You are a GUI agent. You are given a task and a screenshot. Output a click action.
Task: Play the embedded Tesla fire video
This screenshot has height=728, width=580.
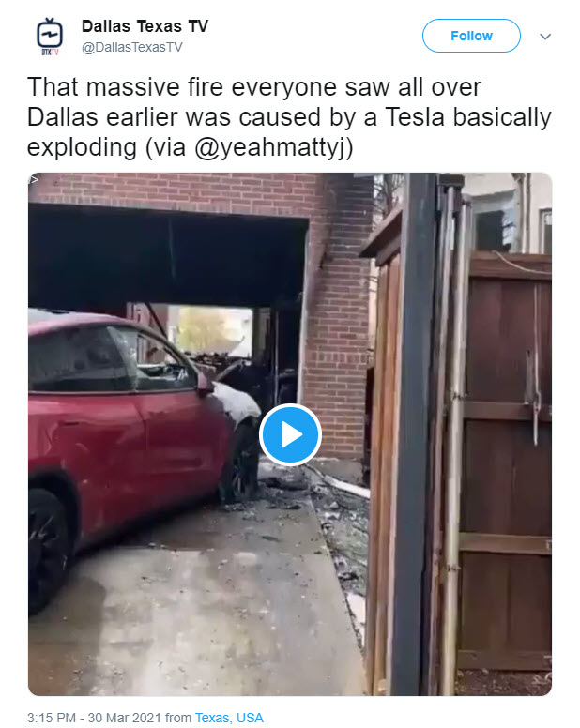pyautogui.click(x=290, y=434)
